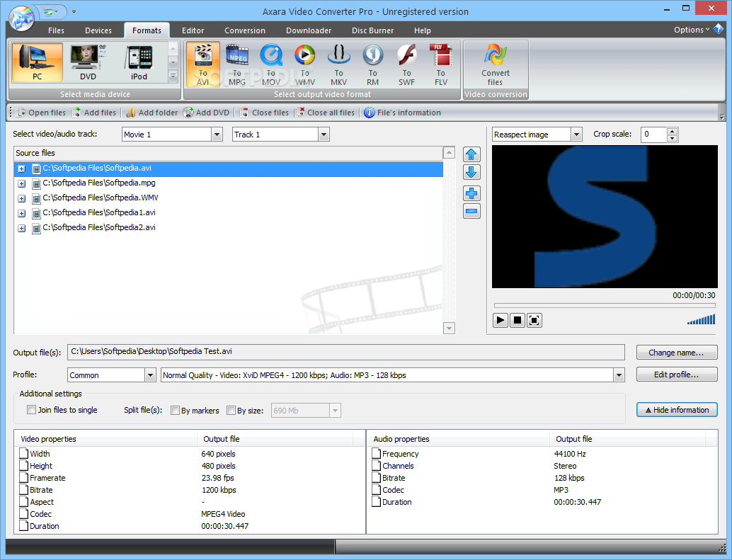Switch to the Devices tab
The image size is (732, 560).
coord(98,30)
